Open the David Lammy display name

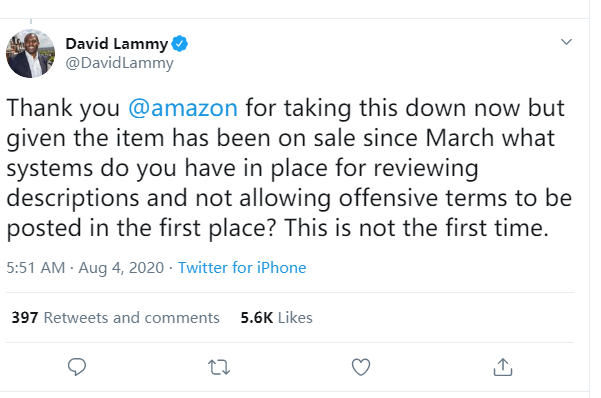tap(117, 44)
